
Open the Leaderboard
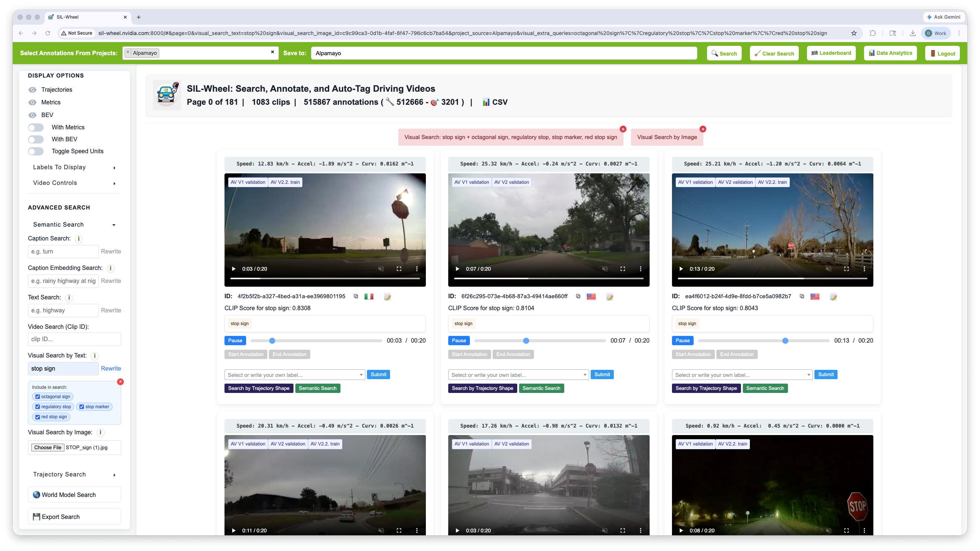click(831, 53)
